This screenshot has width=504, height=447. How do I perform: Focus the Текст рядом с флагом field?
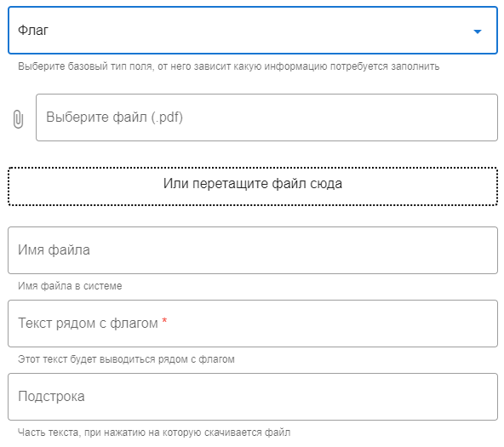[x=253, y=324]
